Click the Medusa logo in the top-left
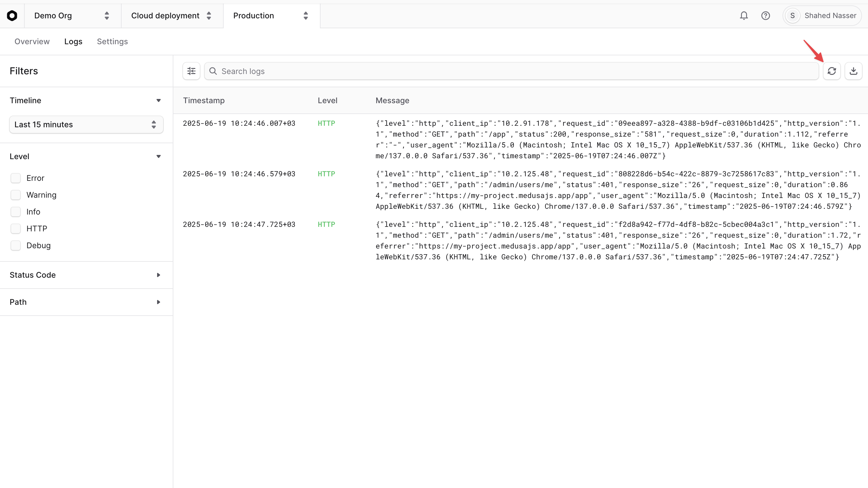This screenshot has width=868, height=488. click(12, 15)
